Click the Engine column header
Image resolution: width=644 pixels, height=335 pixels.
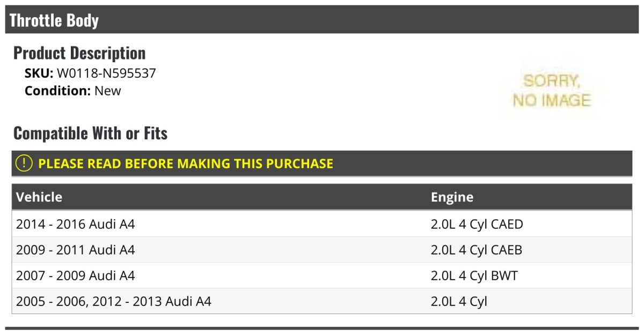coord(452,197)
